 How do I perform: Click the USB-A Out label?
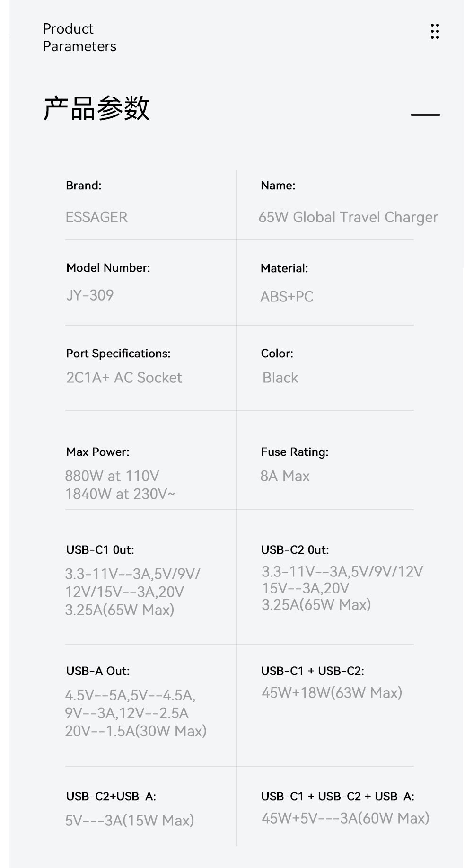pos(98,671)
